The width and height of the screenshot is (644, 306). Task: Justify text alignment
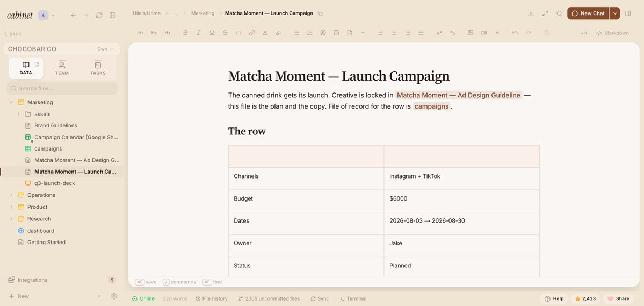tap(421, 33)
